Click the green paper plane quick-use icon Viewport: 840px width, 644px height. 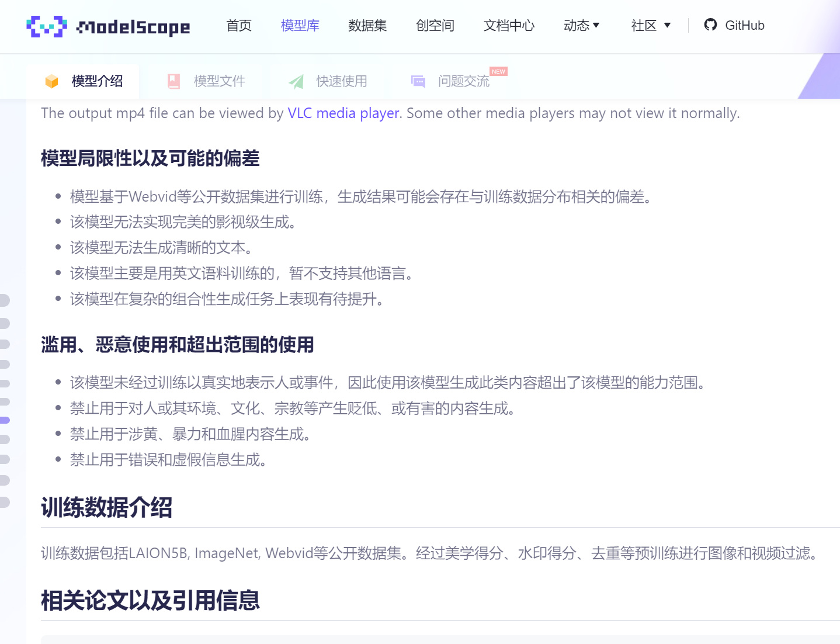pyautogui.click(x=296, y=81)
